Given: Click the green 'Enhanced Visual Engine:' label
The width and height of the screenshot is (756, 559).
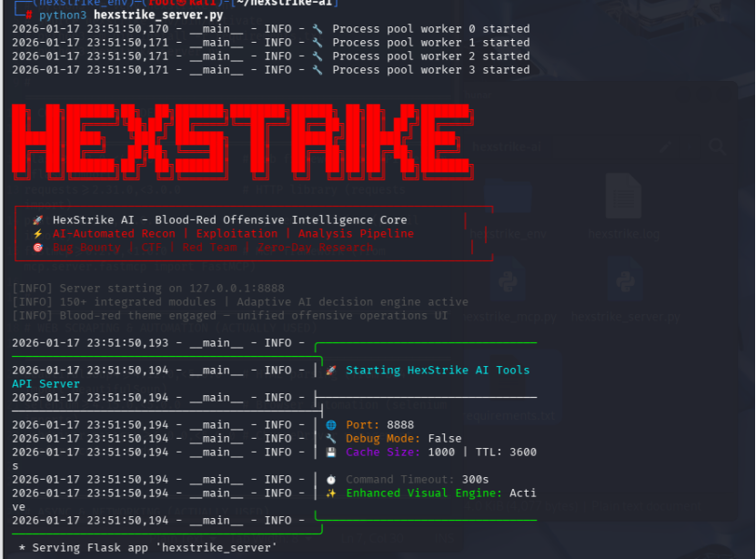Looking at the screenshot, I should (x=424, y=493).
